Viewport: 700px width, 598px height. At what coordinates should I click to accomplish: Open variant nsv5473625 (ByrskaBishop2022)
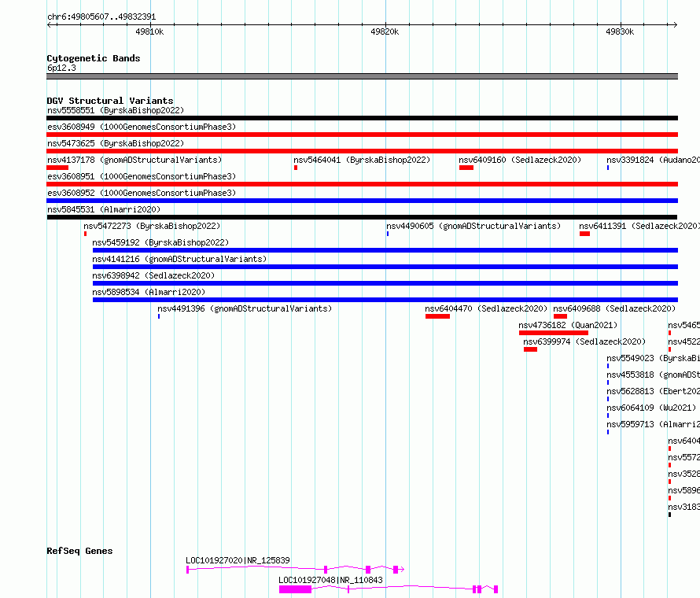point(116,143)
